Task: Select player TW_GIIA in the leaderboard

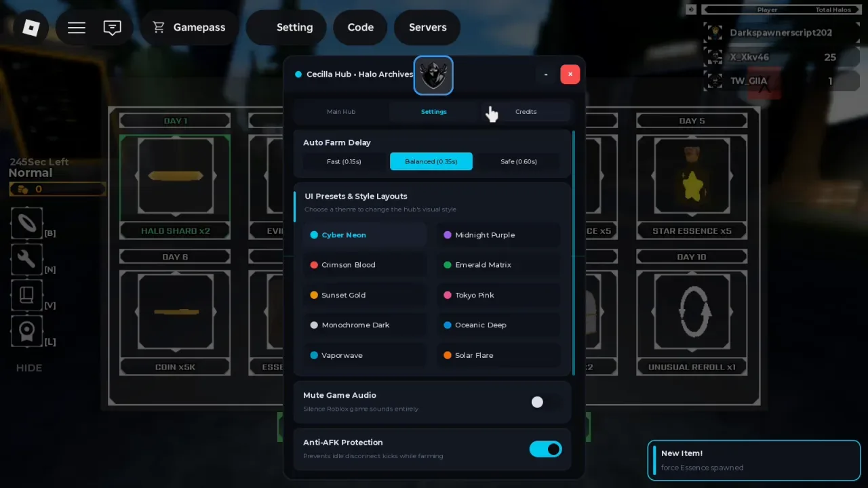Action: click(x=781, y=81)
